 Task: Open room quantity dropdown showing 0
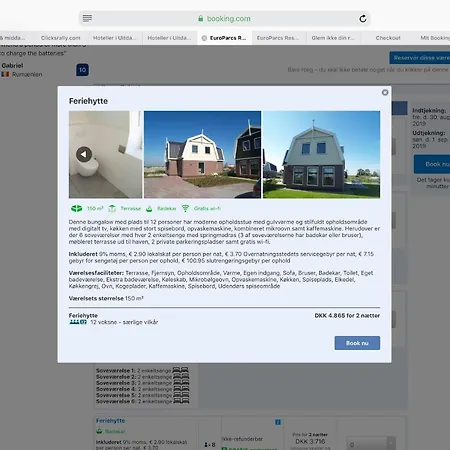coord(371,444)
